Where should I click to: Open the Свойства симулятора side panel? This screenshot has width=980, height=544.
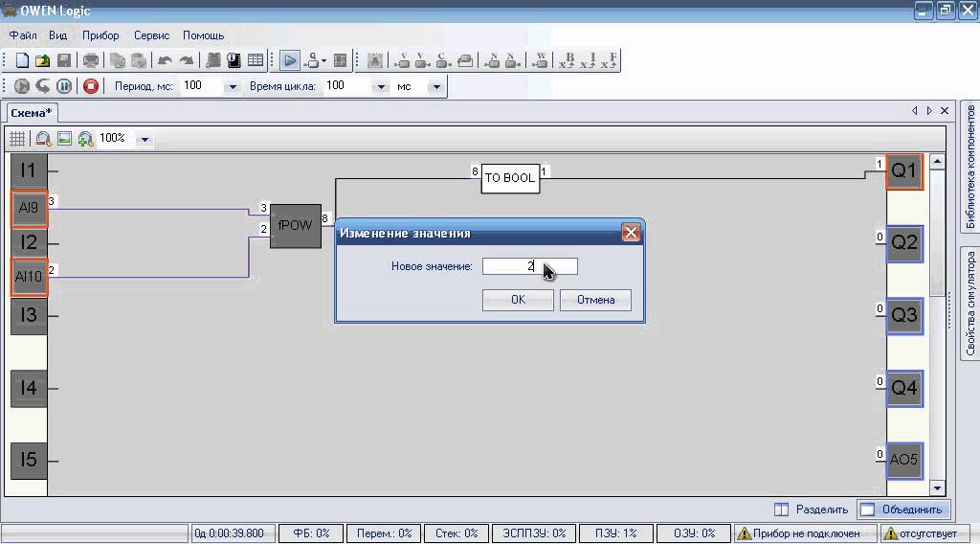point(970,304)
